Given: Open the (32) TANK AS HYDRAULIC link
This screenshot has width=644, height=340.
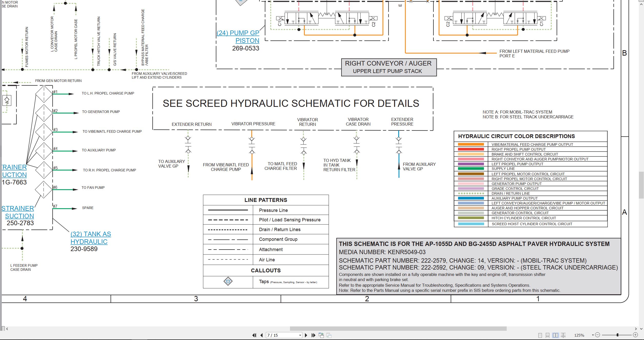Looking at the screenshot, I should click(91, 238).
